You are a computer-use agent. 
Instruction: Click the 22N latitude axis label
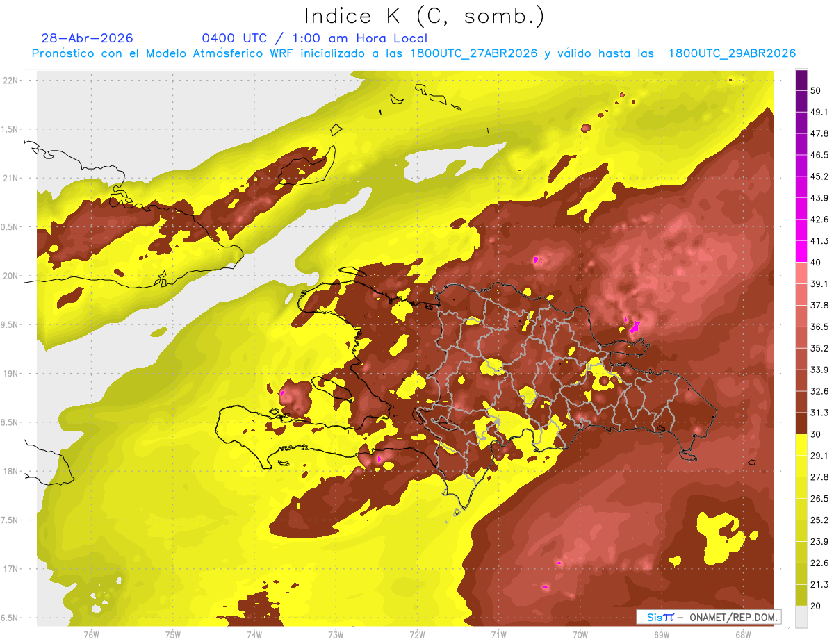tap(11, 80)
